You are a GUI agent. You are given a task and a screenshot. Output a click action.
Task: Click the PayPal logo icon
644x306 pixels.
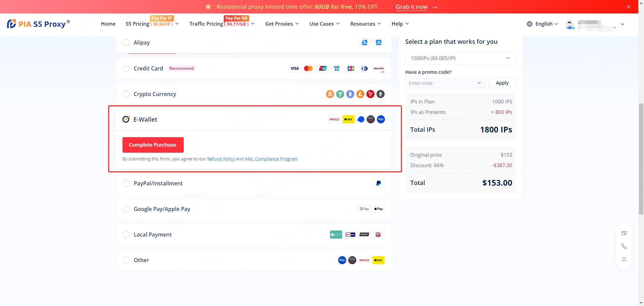coord(379,183)
